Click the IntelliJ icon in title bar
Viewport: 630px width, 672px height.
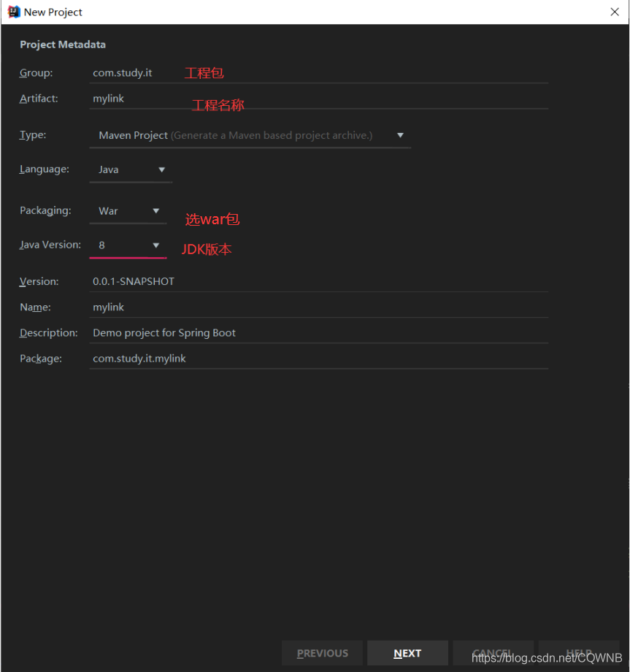14,12
